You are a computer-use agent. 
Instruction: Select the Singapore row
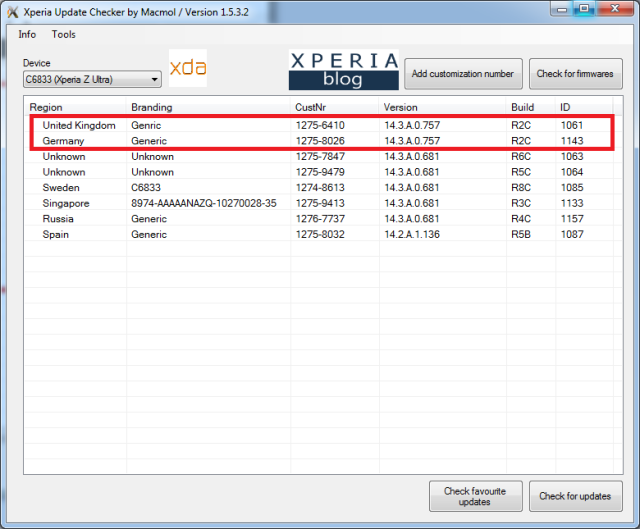(319, 203)
